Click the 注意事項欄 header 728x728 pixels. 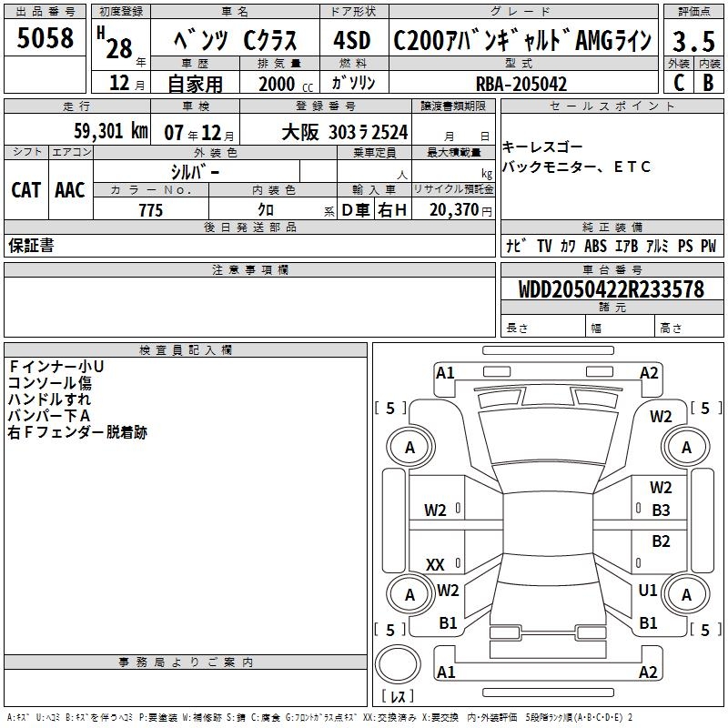249,269
